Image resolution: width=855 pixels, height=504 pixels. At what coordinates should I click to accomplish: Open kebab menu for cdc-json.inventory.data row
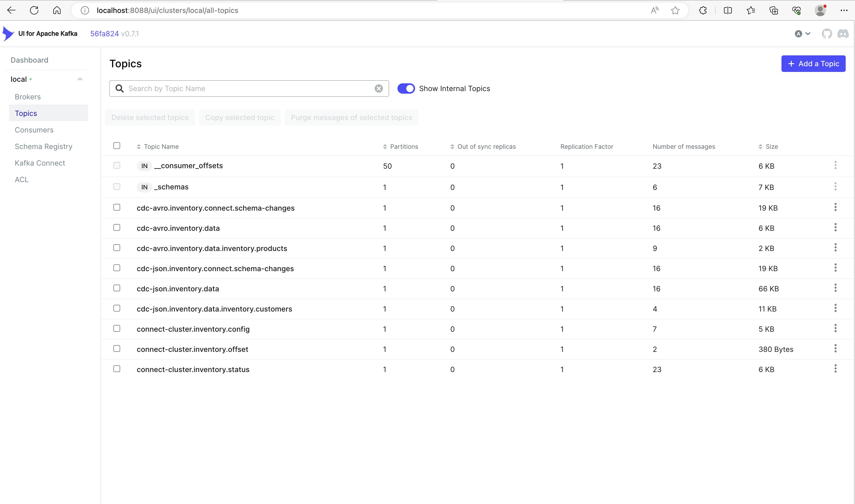[835, 288]
